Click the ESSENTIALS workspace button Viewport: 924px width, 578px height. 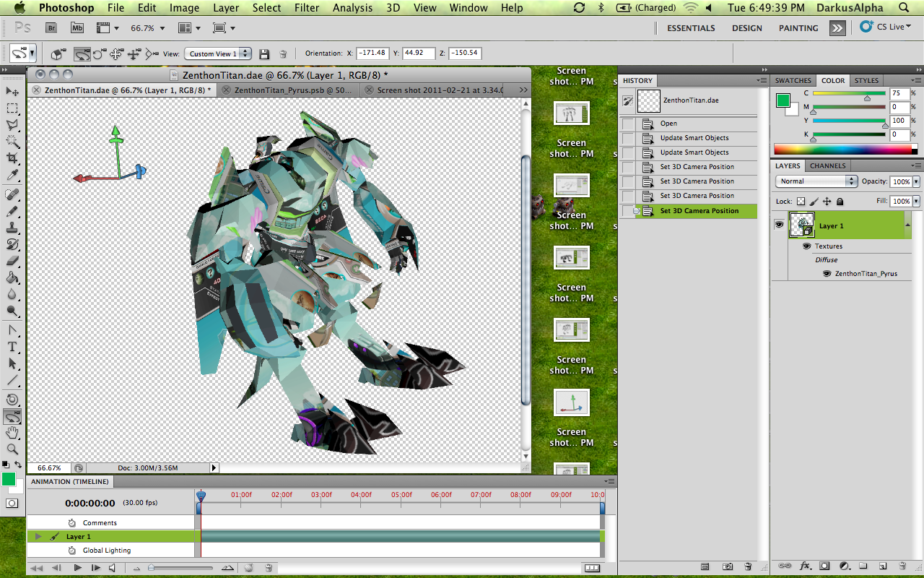click(691, 28)
